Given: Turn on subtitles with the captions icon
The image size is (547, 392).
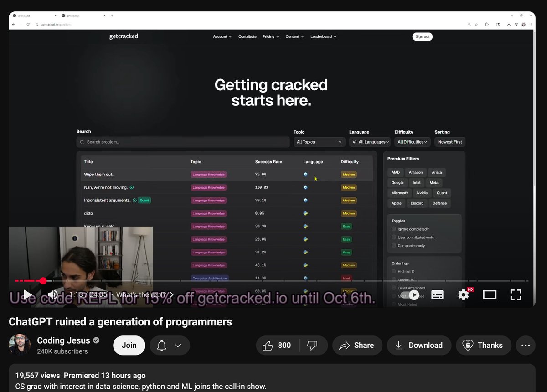Looking at the screenshot, I should (437, 294).
